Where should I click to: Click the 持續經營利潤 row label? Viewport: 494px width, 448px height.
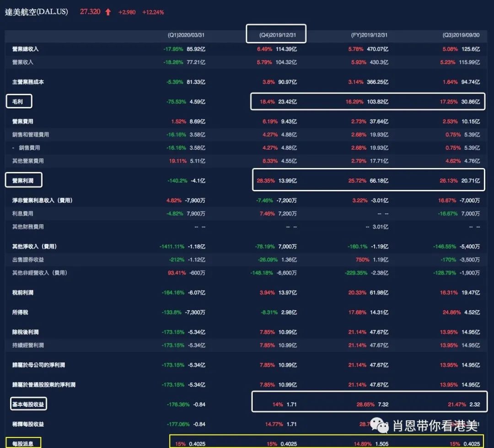(x=28, y=345)
